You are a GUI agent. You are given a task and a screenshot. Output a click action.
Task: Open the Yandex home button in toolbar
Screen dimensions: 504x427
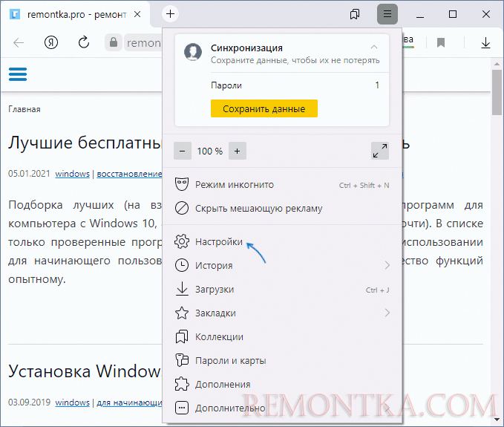tap(51, 42)
